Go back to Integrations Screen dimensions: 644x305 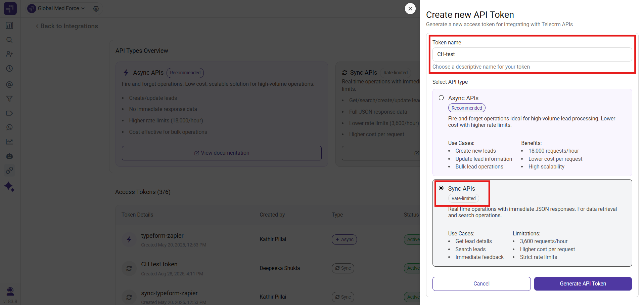tap(67, 26)
